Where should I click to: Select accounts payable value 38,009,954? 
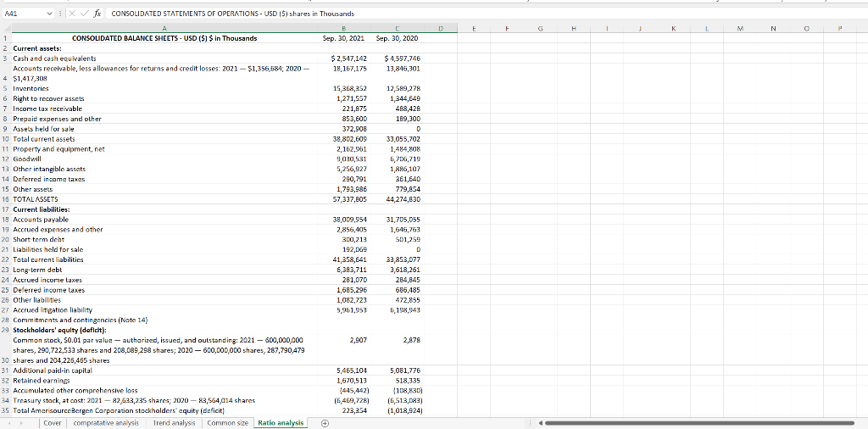coord(344,220)
